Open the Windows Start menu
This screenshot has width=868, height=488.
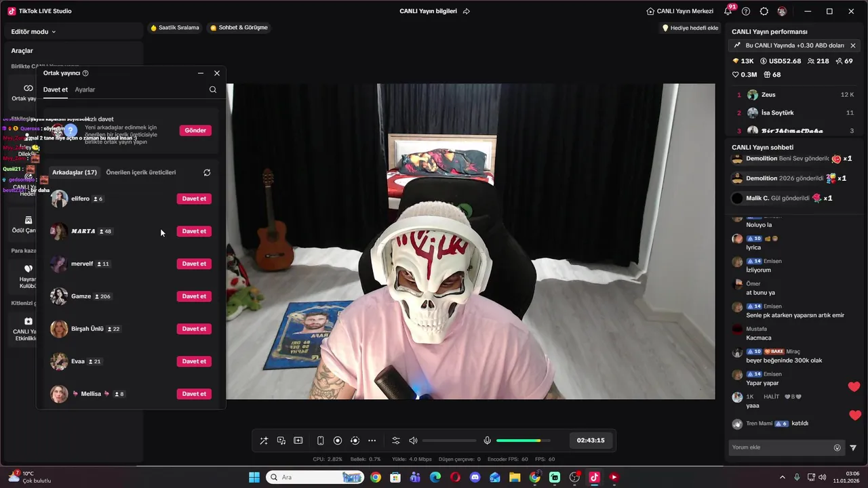tap(254, 477)
